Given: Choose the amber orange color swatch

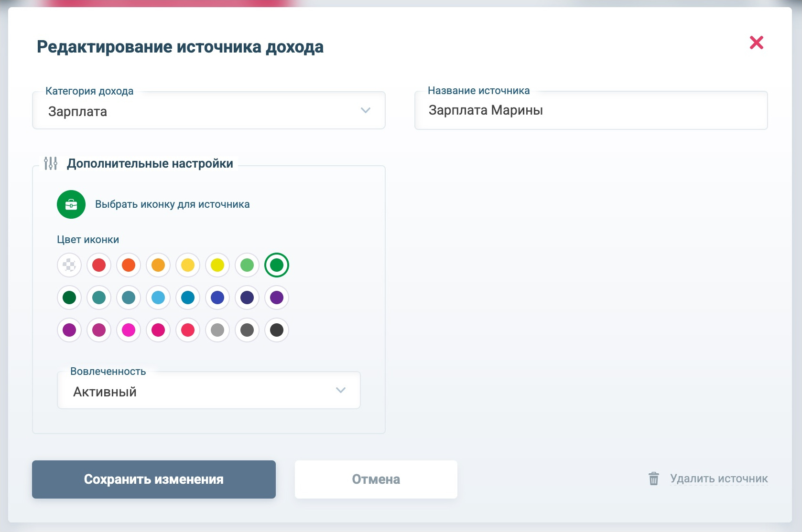Looking at the screenshot, I should point(158,265).
